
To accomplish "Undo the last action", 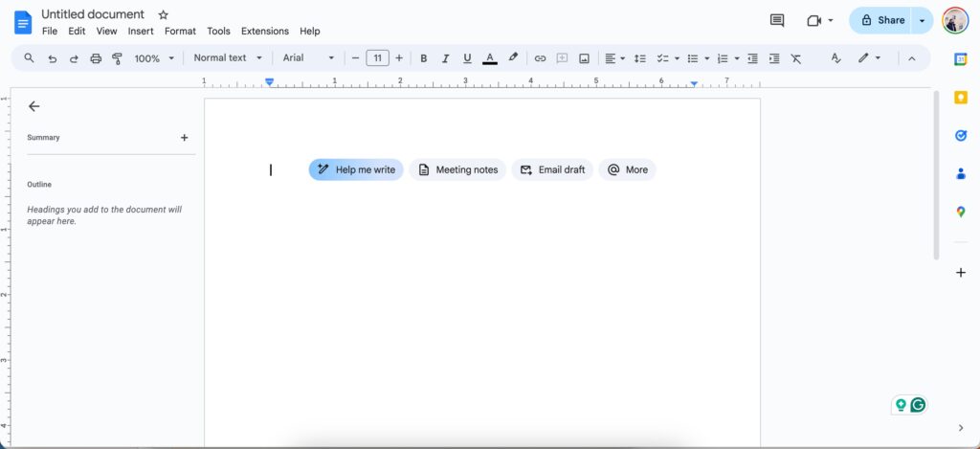I will 52,58.
